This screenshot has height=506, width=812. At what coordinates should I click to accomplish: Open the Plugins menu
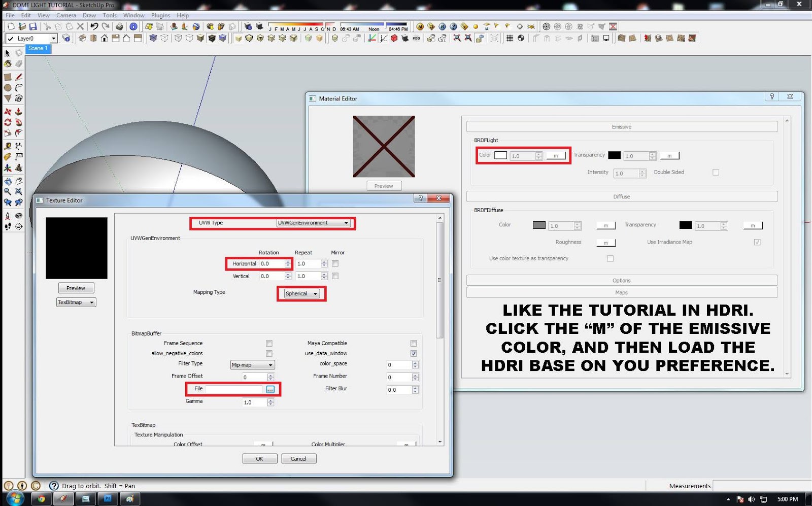tap(160, 15)
